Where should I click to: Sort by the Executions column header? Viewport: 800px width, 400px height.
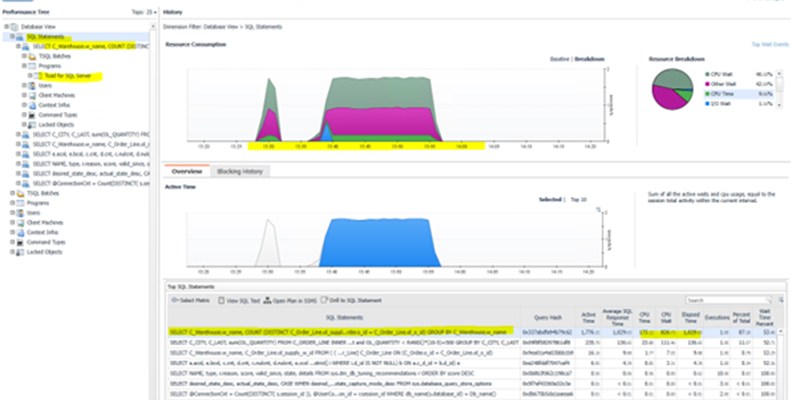click(x=716, y=317)
